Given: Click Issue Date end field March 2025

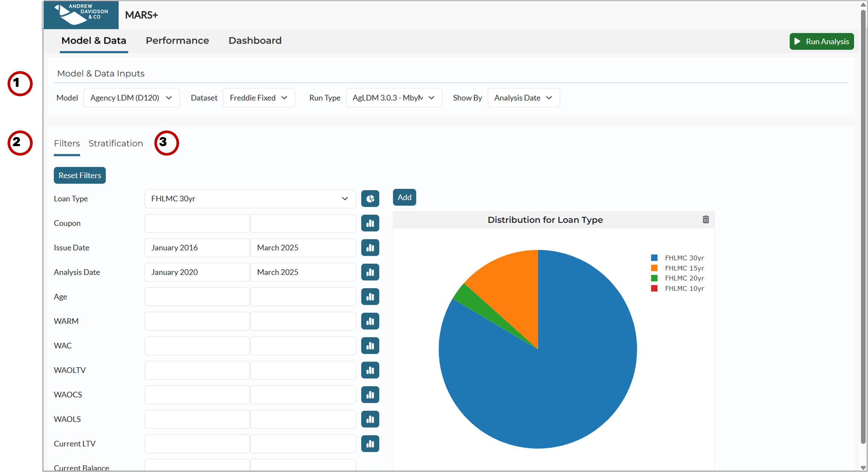Looking at the screenshot, I should (303, 248).
